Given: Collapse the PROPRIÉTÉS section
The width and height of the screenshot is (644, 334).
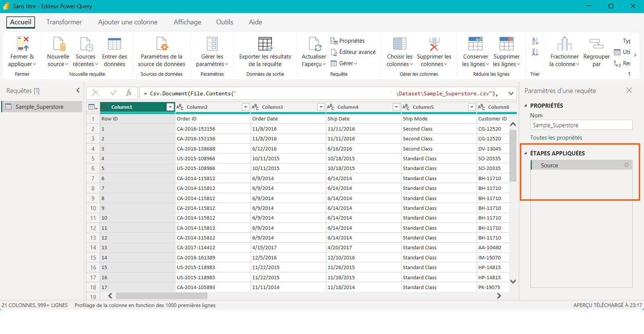Looking at the screenshot, I should tap(526, 106).
